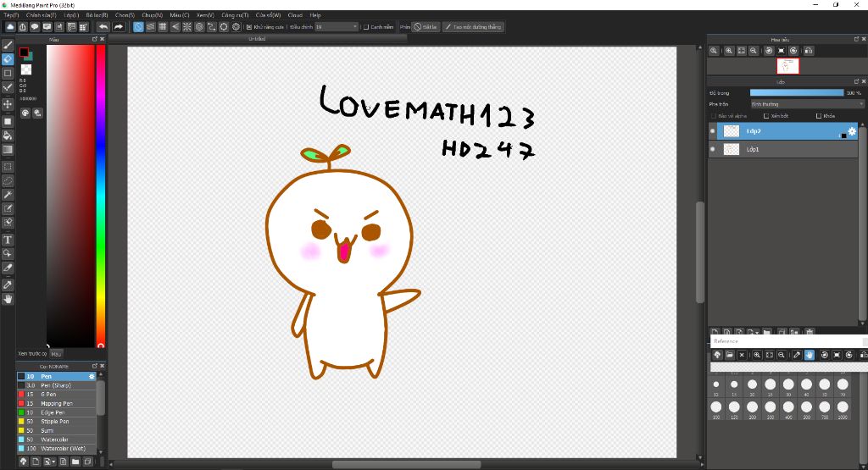This screenshot has height=470, width=868.
Task: Hide the Lớp2 layer visibility dot
Action: 712,131
